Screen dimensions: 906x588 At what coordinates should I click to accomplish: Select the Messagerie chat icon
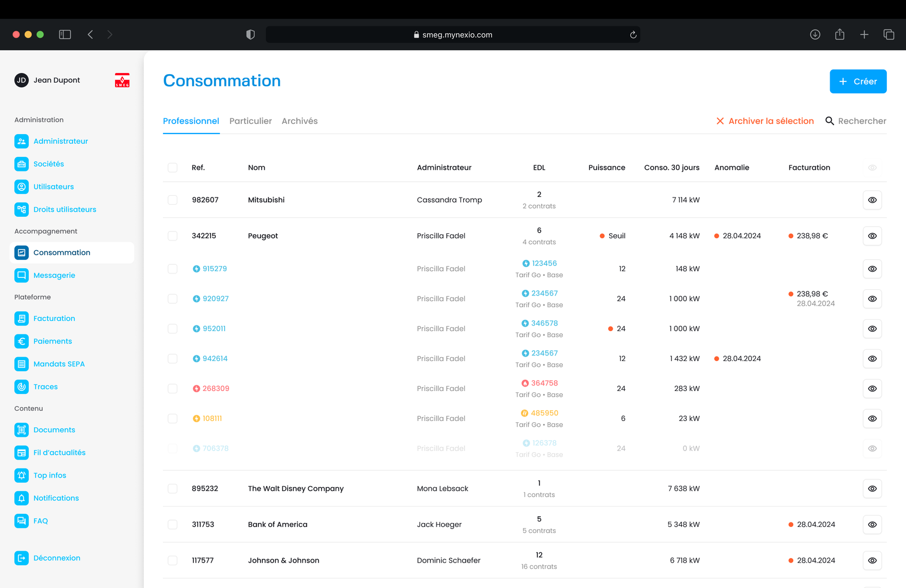click(22, 276)
